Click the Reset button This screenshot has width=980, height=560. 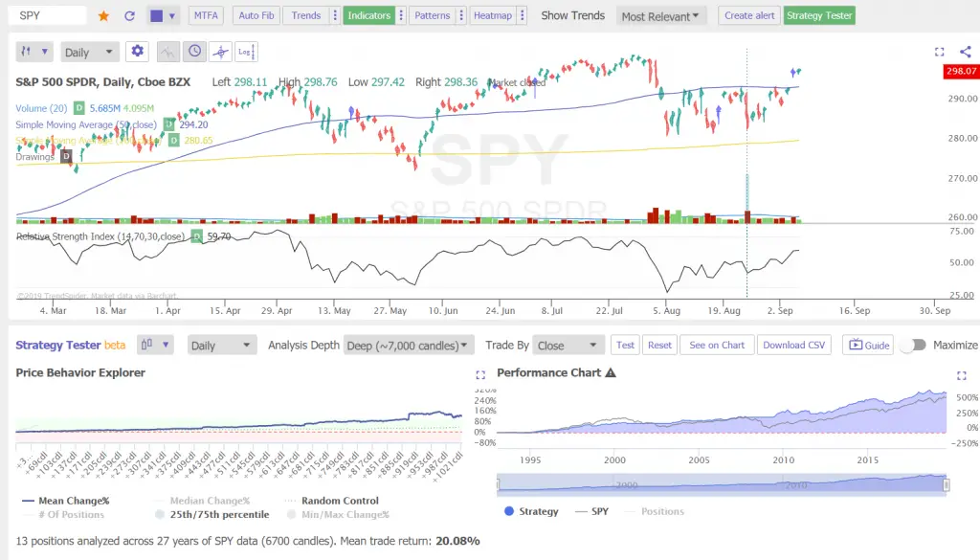pyautogui.click(x=659, y=345)
